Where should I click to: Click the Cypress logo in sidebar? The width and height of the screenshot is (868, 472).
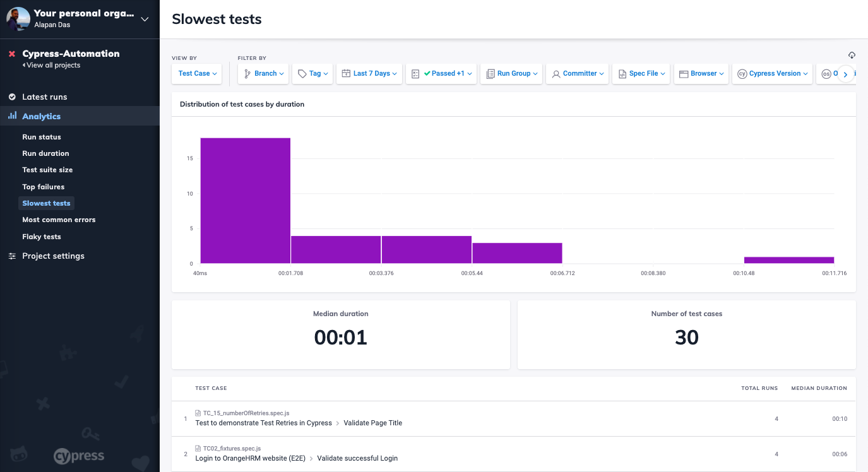[79, 456]
